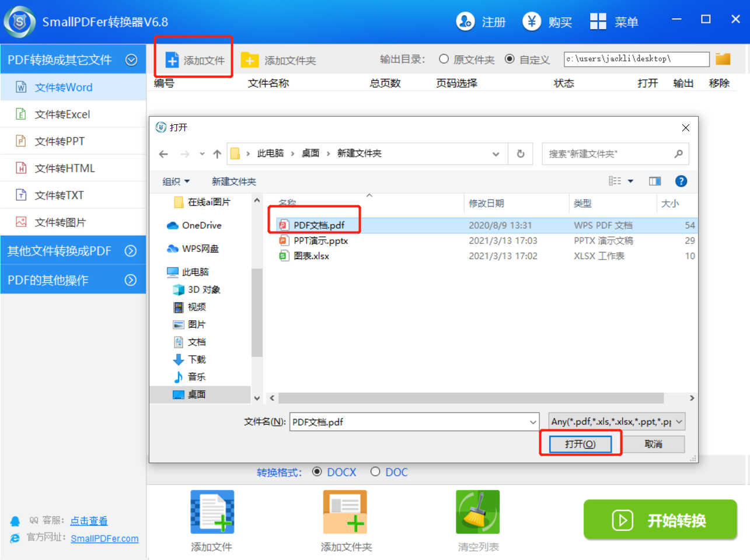Click the 注册 register icon in title bar
Image resolution: width=750 pixels, height=560 pixels.
coord(465,22)
